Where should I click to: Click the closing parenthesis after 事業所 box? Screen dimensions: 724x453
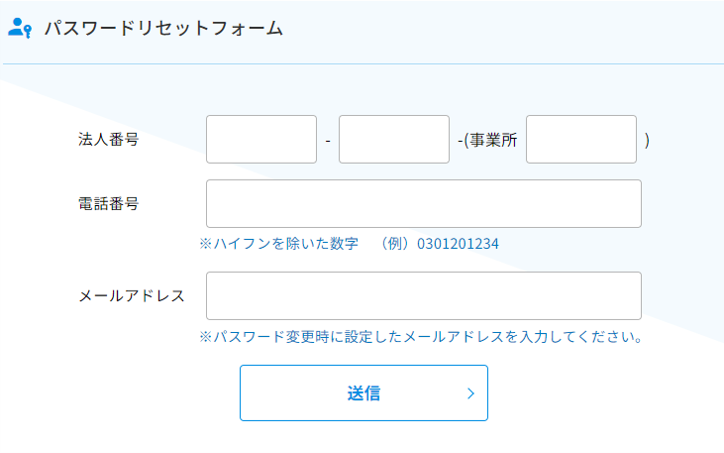click(x=647, y=140)
